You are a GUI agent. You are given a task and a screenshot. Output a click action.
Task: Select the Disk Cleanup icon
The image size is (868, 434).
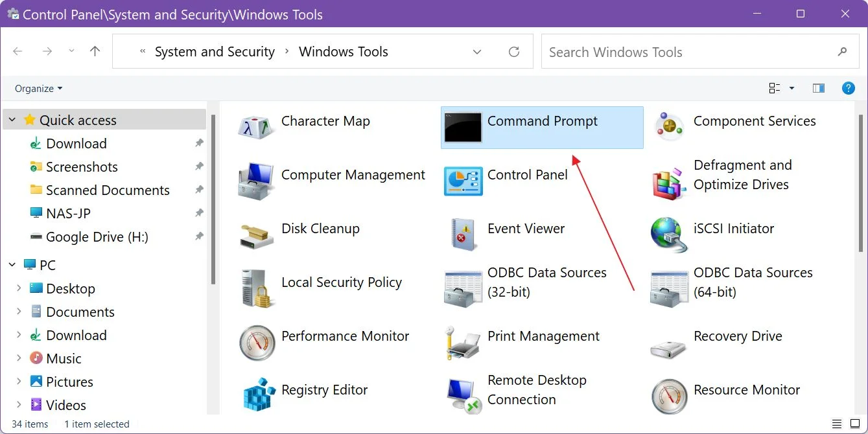pyautogui.click(x=257, y=235)
